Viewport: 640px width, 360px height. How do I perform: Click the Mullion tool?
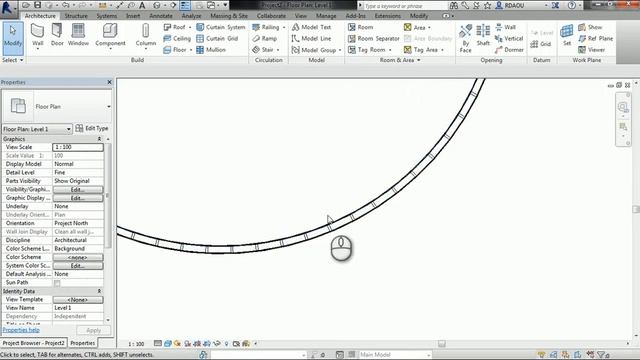pos(211,50)
